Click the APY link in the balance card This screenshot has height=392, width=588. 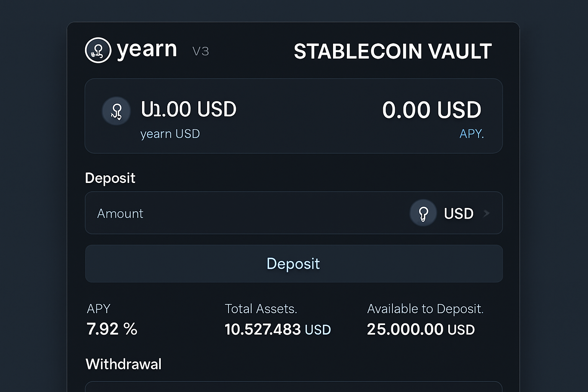(x=472, y=134)
